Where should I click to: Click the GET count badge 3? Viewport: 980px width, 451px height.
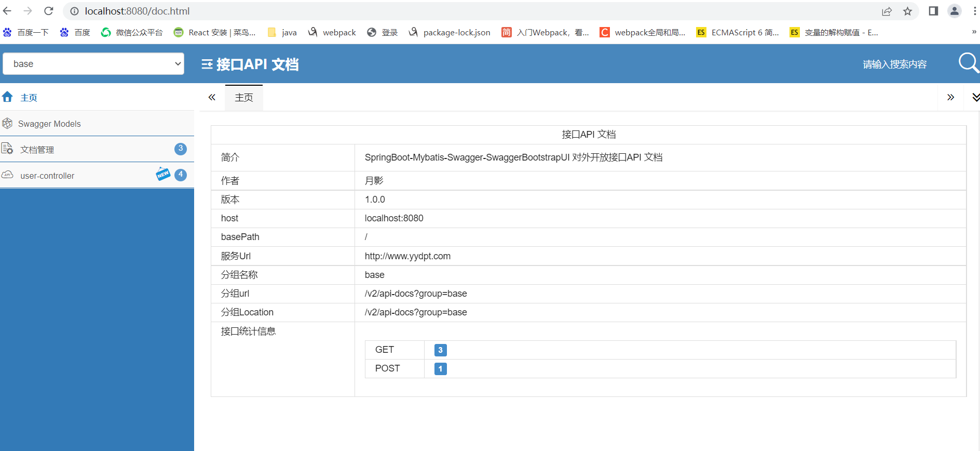(440, 350)
